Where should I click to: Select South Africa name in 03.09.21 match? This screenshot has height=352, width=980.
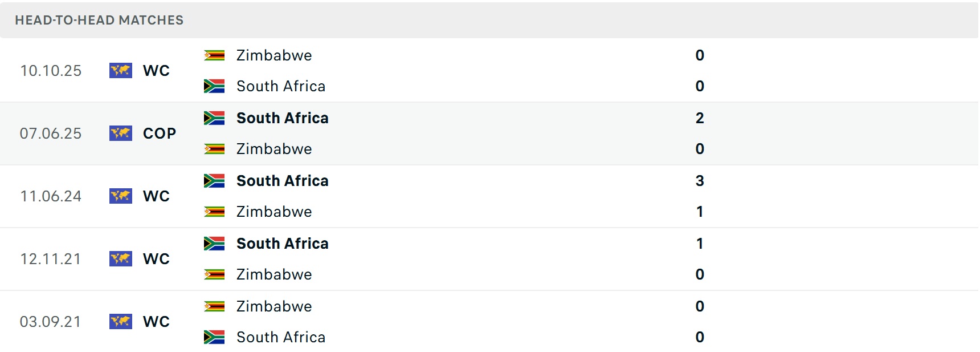tap(281, 337)
